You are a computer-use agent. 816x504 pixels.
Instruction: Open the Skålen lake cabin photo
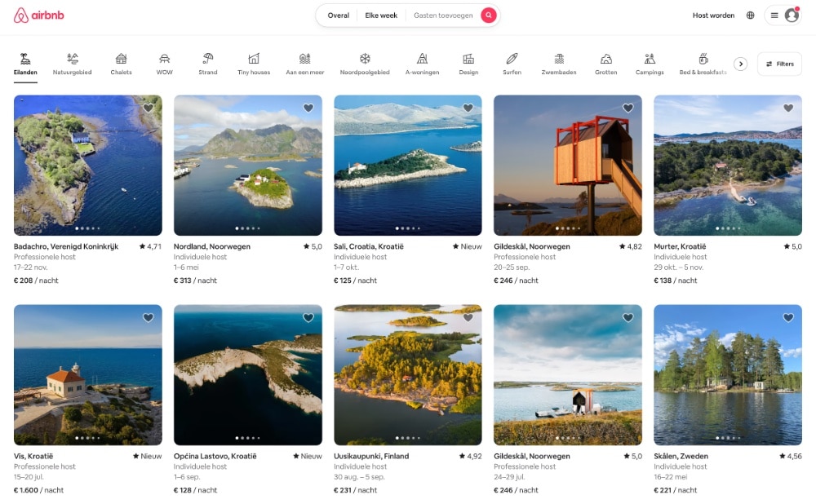pyautogui.click(x=728, y=374)
